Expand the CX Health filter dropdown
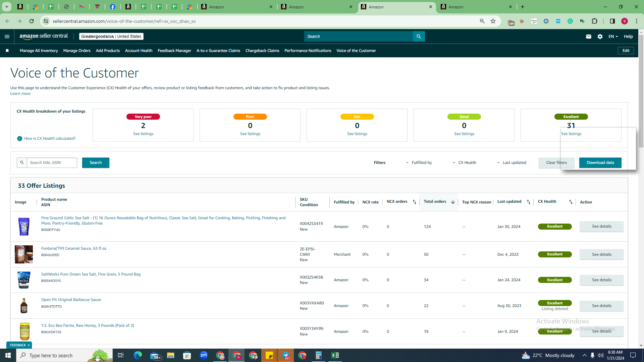 pyautogui.click(x=465, y=163)
